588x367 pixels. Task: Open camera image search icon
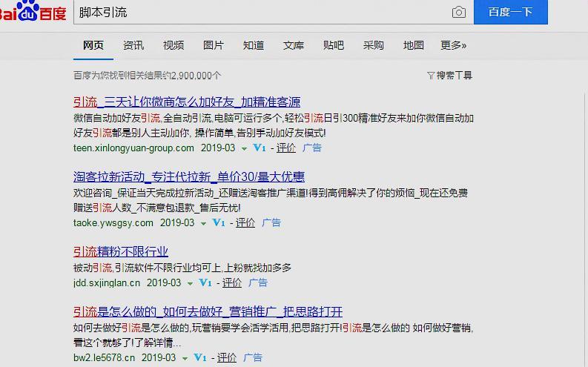coord(459,13)
